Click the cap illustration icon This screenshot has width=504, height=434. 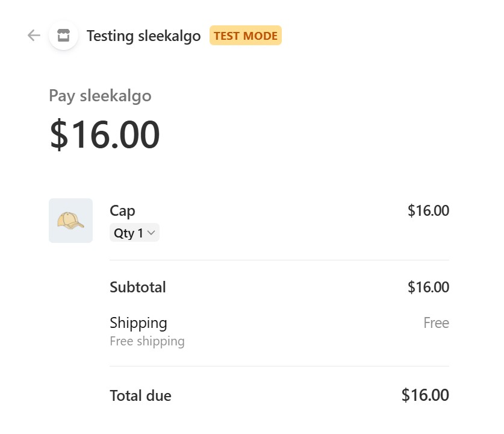pos(70,221)
